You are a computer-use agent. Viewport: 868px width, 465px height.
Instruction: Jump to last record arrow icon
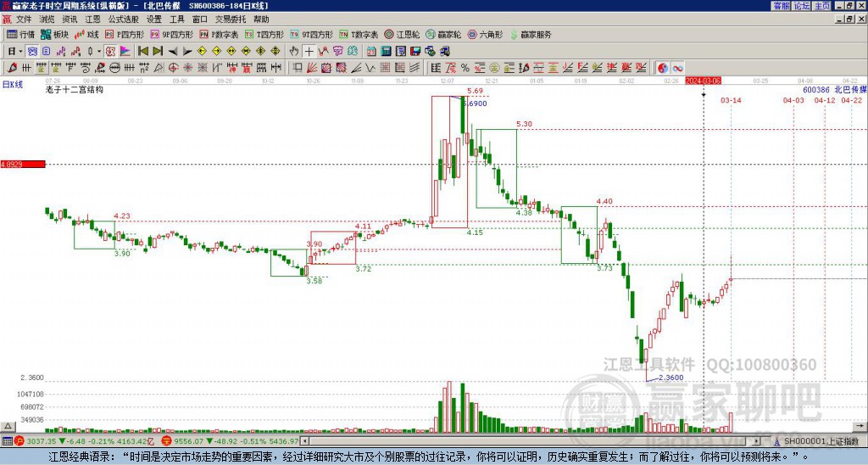pyautogui.click(x=158, y=52)
